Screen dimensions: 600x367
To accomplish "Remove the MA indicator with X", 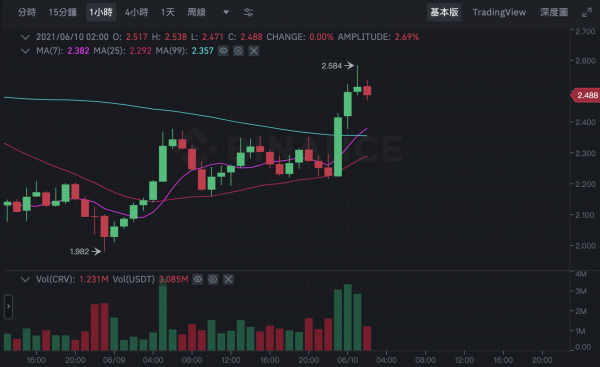I will 253,51.
